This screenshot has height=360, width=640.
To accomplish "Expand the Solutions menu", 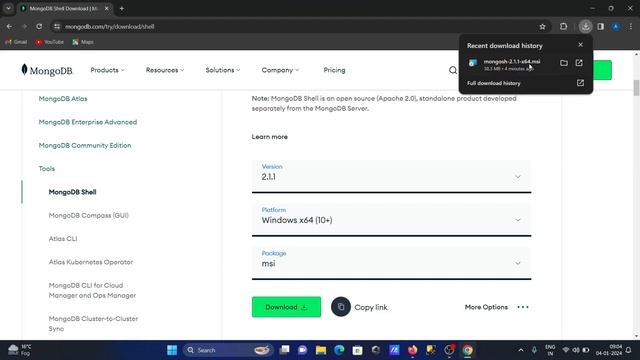I will click(x=223, y=70).
